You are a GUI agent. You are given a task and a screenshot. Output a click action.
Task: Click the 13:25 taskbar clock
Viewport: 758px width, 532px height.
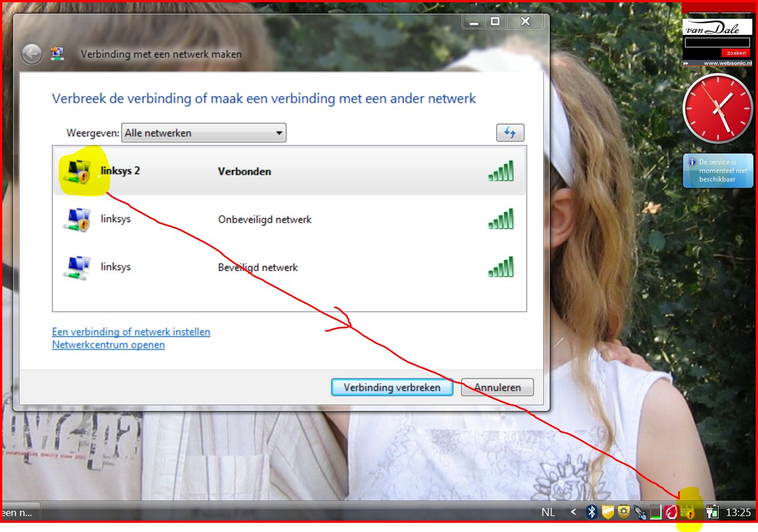pos(738,512)
